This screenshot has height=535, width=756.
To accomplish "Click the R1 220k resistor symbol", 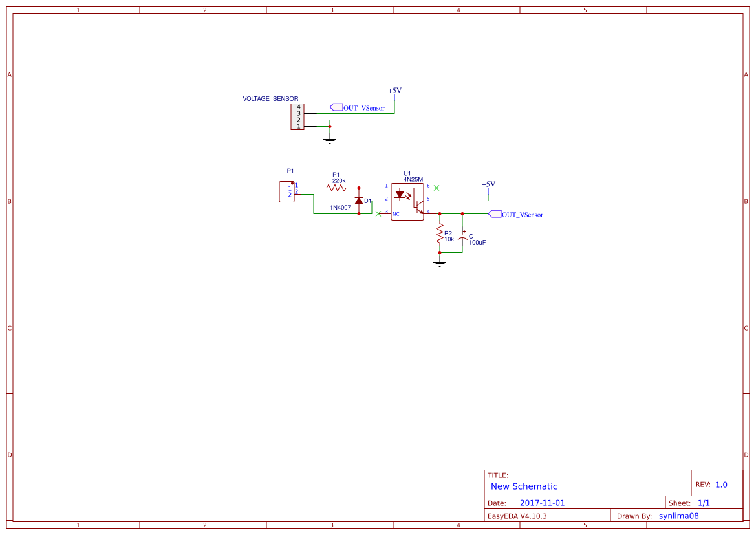I will point(336,188).
